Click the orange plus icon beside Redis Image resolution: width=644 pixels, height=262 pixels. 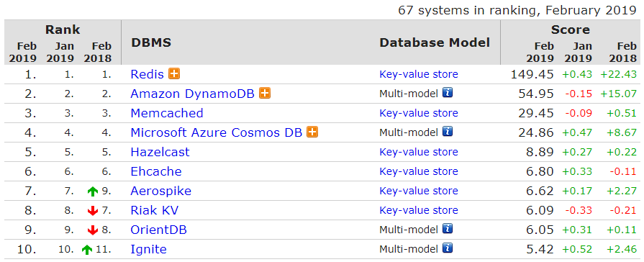coord(175,74)
